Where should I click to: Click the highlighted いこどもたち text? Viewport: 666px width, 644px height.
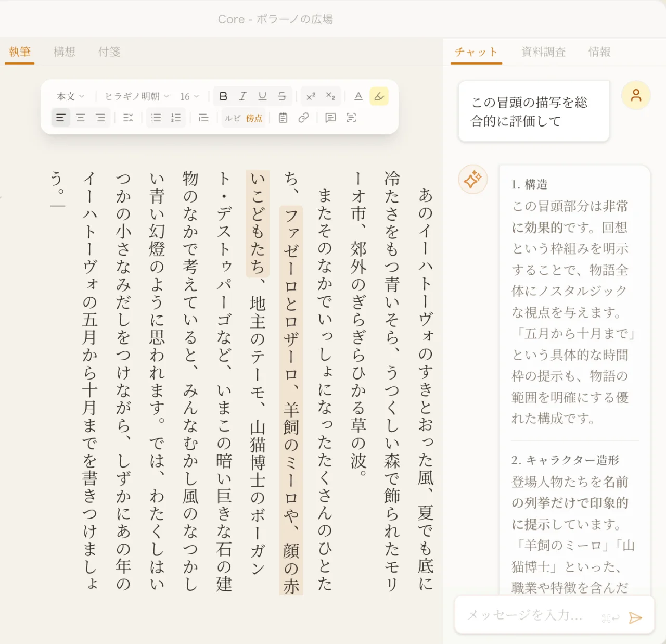click(258, 224)
